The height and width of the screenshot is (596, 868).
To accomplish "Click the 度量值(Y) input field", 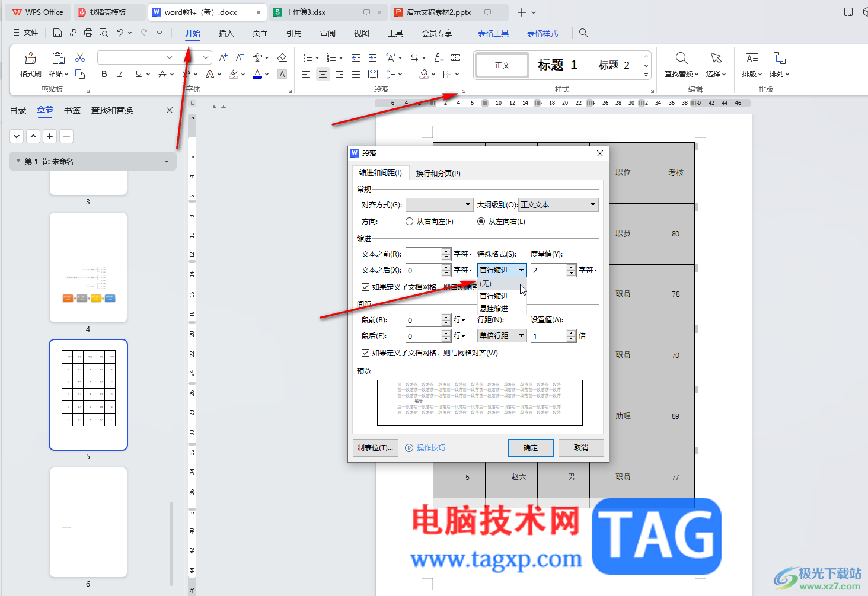I will click(549, 270).
